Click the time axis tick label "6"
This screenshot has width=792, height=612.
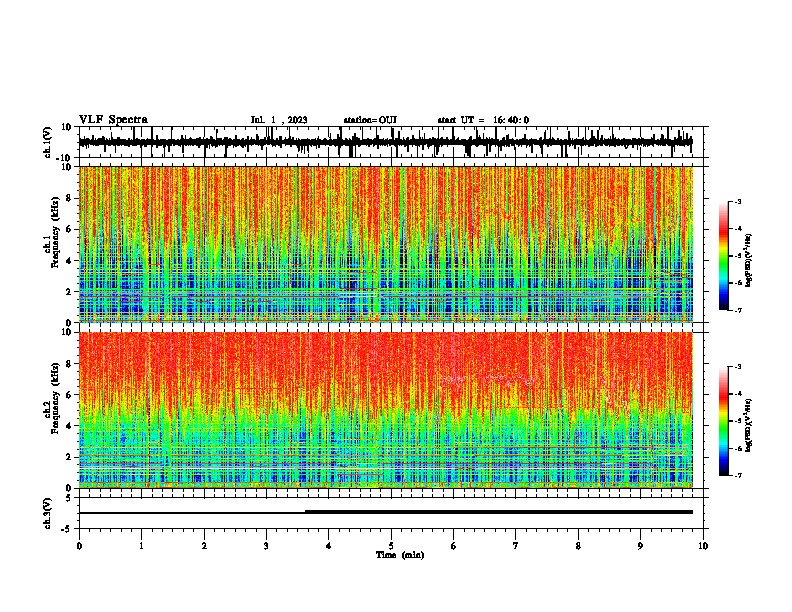454,546
